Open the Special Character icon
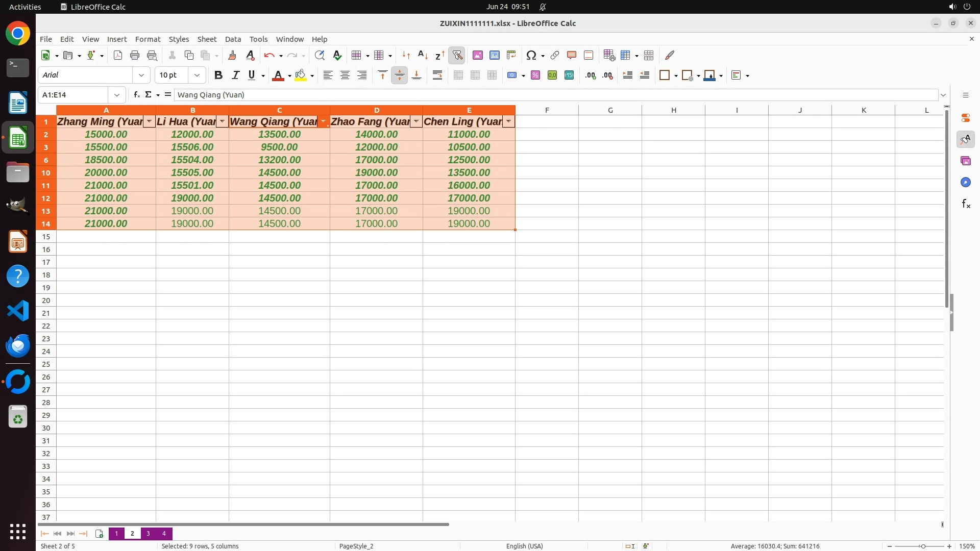This screenshot has height=551, width=980. 531,55
